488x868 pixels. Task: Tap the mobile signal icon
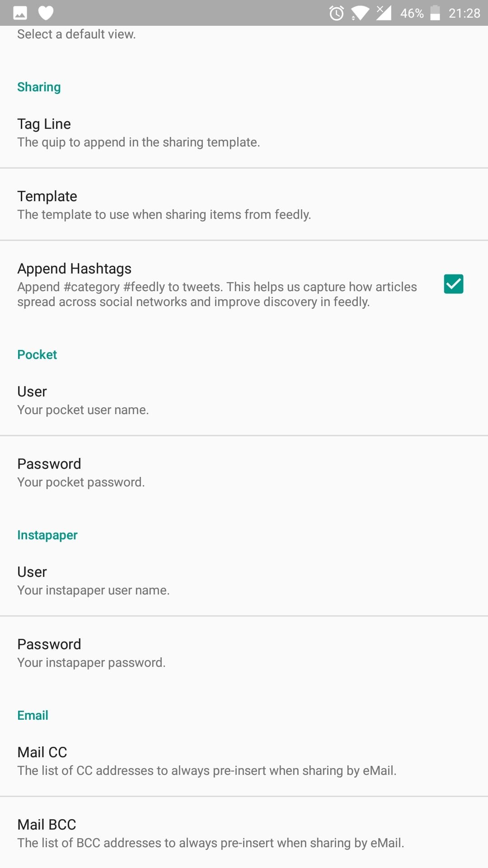384,13
